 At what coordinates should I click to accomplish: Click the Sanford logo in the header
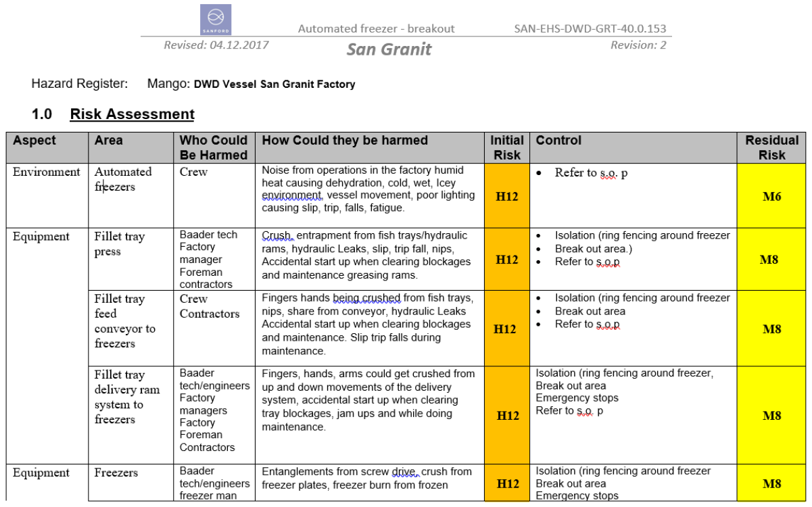click(x=216, y=20)
